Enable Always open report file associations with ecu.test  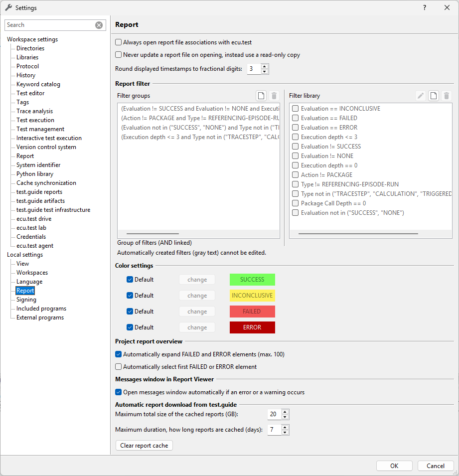119,42
